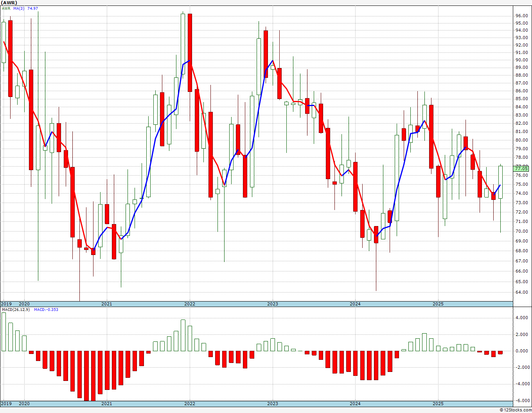Select 2023 on the MACD panel time axis
This screenshot has height=413, width=532.
tap(273, 404)
